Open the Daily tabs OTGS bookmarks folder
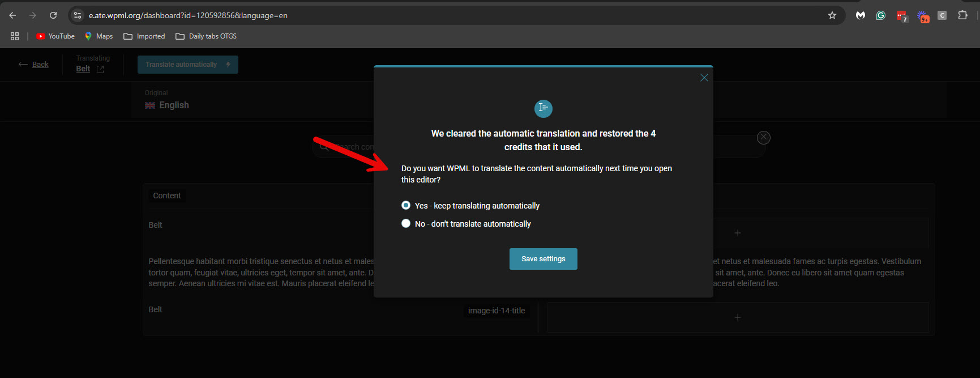Screen dimensions: 980x378 coord(206,36)
